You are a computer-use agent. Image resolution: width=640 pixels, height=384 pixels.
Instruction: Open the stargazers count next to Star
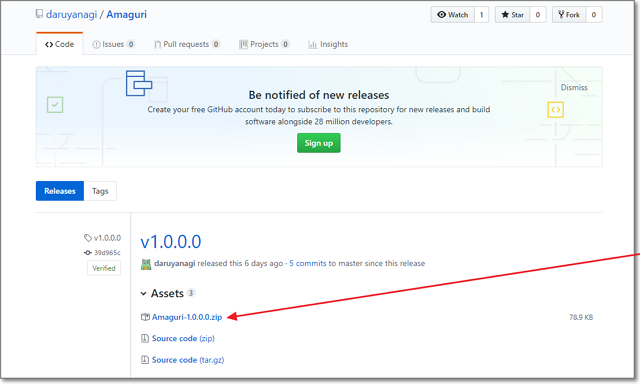point(538,15)
